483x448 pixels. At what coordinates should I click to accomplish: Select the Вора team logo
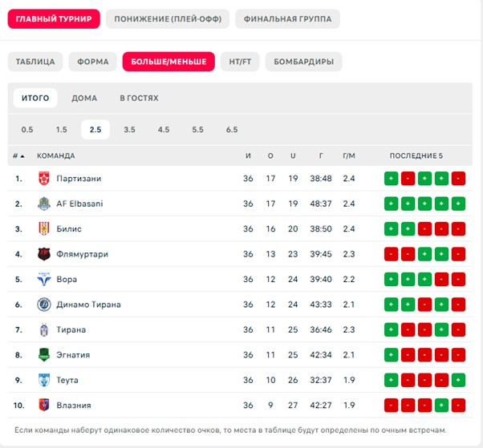pos(44,280)
